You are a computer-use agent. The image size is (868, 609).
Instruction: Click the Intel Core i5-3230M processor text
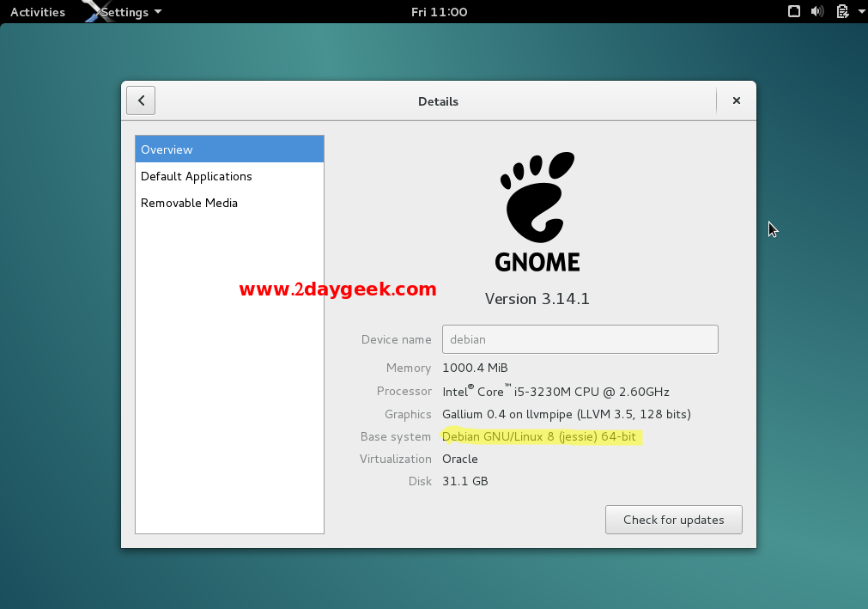coord(555,391)
